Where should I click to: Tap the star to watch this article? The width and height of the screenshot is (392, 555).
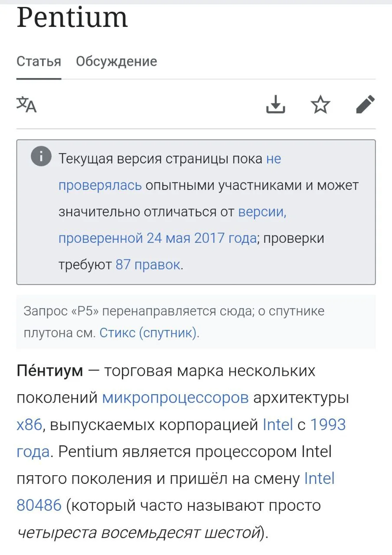tap(320, 104)
